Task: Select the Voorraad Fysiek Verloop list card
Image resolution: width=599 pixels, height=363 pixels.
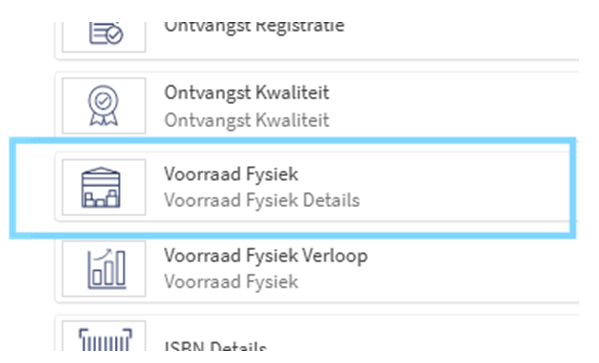Action: tap(317, 269)
